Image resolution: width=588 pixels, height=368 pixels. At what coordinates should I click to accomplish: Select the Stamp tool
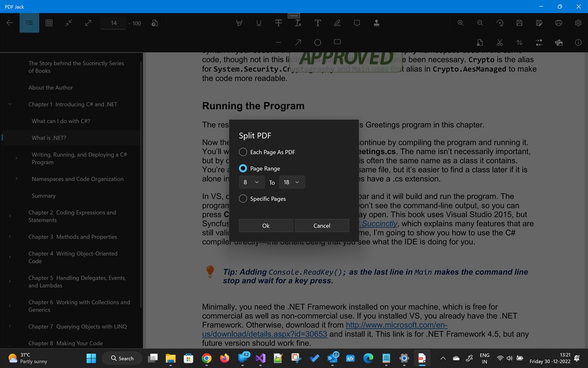[376, 22]
